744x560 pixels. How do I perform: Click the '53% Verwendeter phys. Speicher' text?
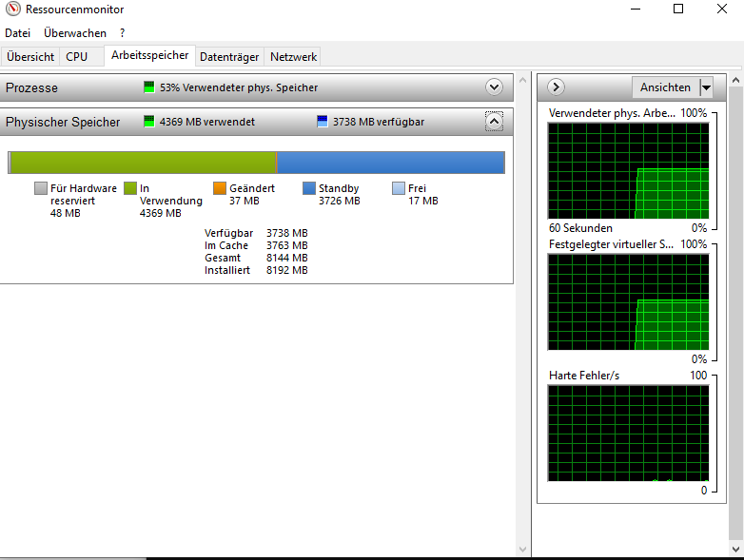tap(239, 87)
